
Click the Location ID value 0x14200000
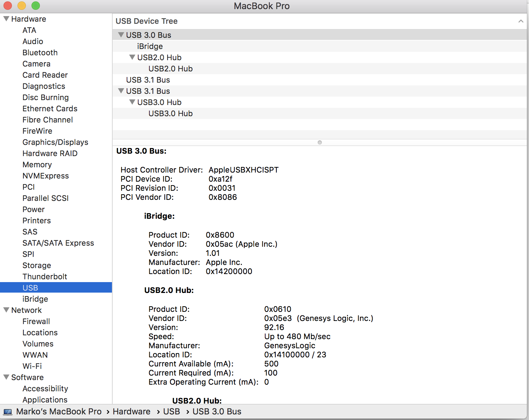[229, 271]
